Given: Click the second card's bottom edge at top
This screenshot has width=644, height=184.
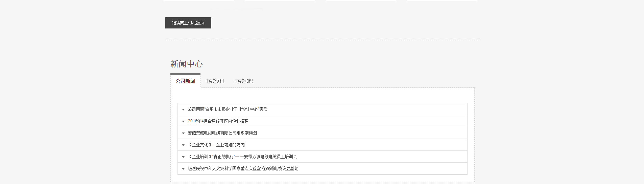Looking at the screenshot, I should coord(280,0).
